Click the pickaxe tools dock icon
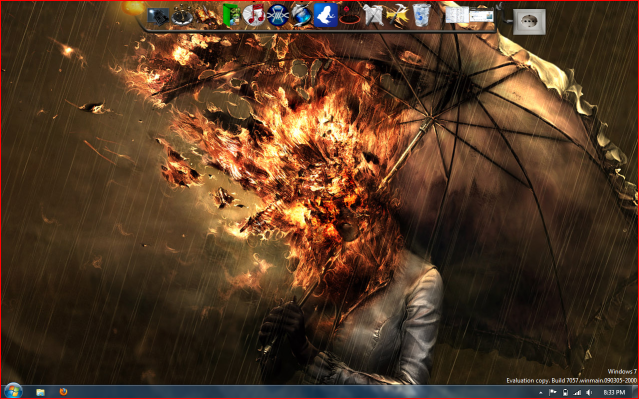 [x=397, y=15]
